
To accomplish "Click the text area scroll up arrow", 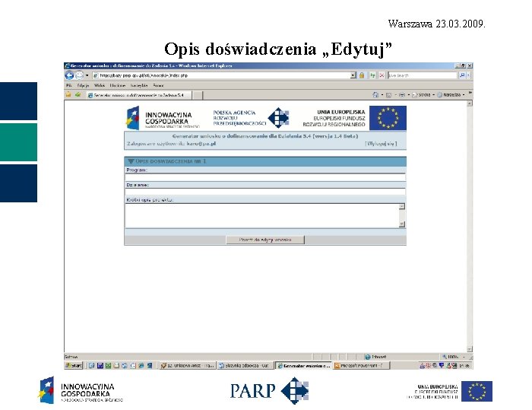I will (x=402, y=207).
